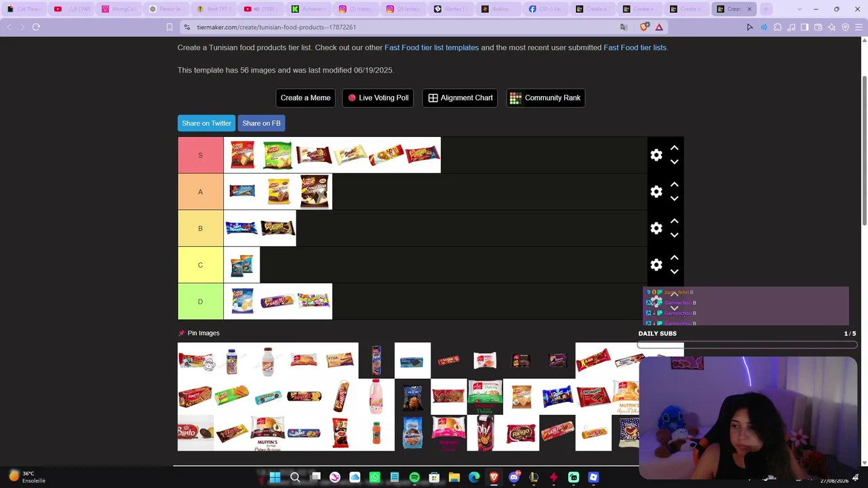Select the red S tier label
Image resolution: width=868 pixels, height=488 pixels.
pos(200,155)
